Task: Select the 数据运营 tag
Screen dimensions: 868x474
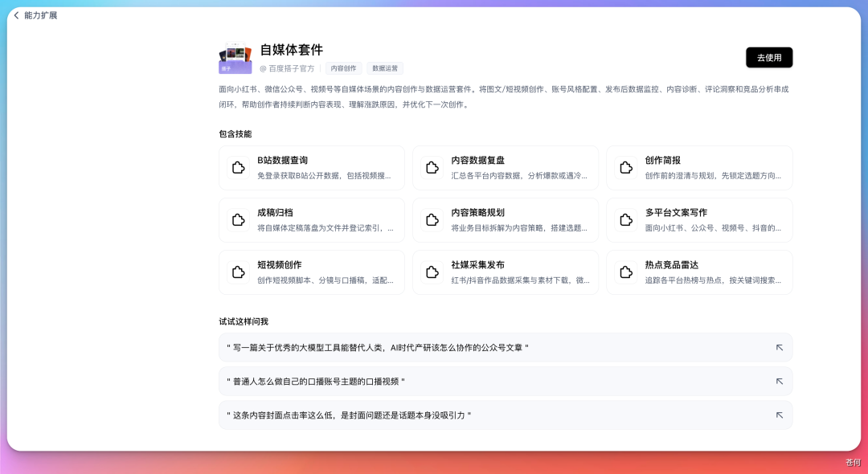Action: [385, 68]
